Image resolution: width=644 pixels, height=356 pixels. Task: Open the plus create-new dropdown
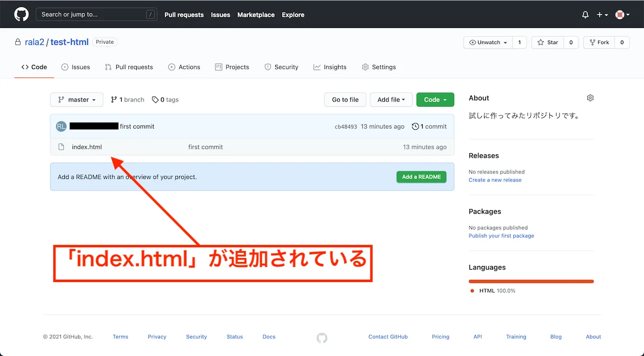602,15
